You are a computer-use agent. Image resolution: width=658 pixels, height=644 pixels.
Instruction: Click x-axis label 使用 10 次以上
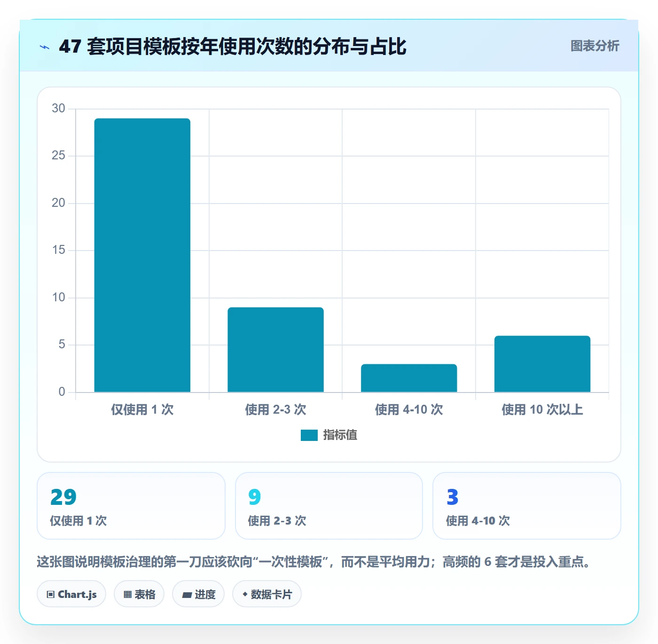tap(542, 409)
